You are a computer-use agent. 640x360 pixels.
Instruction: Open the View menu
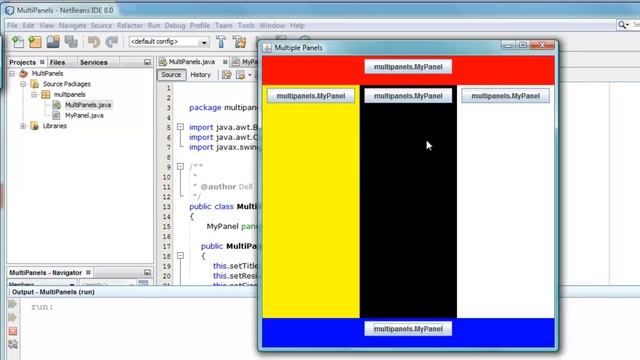47,25
